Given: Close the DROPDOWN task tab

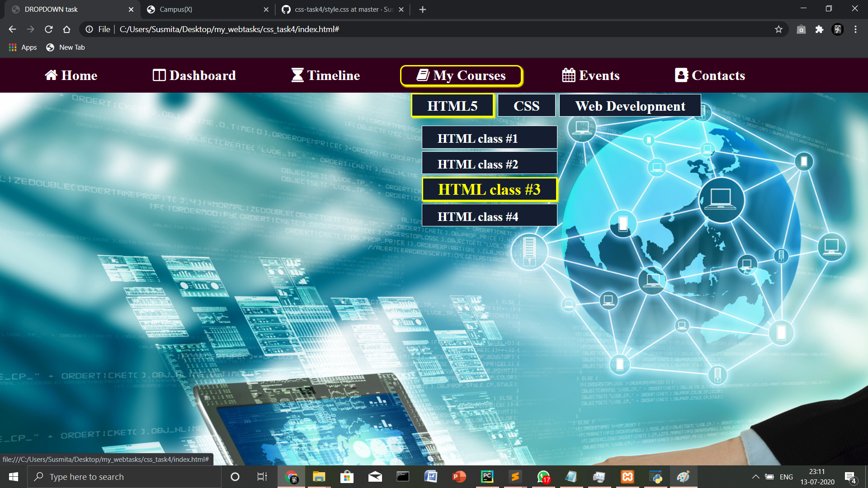Looking at the screenshot, I should coord(131,9).
